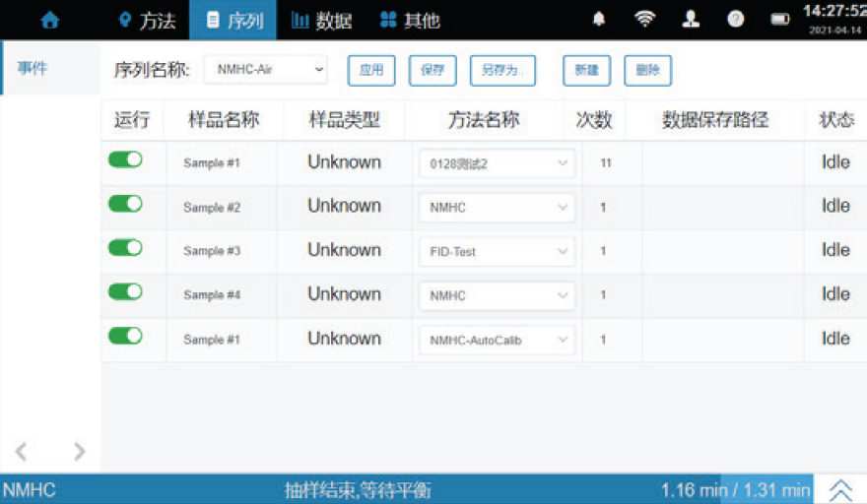Open the help question mark icon
This screenshot has height=504, width=867.
[735, 20]
